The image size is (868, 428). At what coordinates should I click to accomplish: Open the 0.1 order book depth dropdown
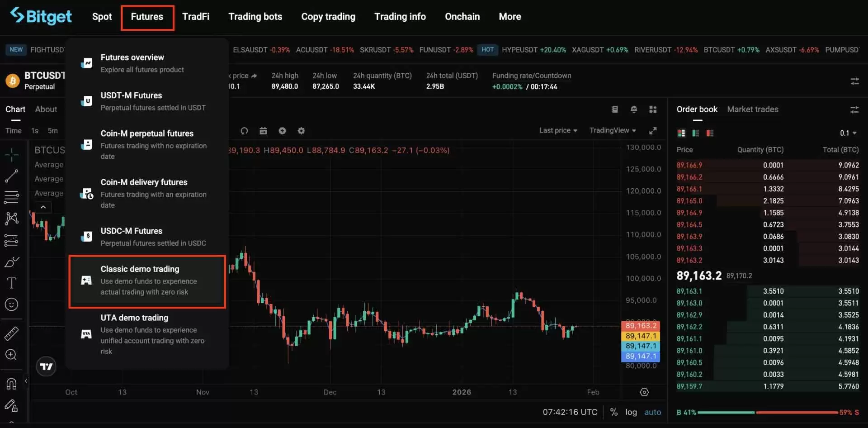pyautogui.click(x=848, y=133)
